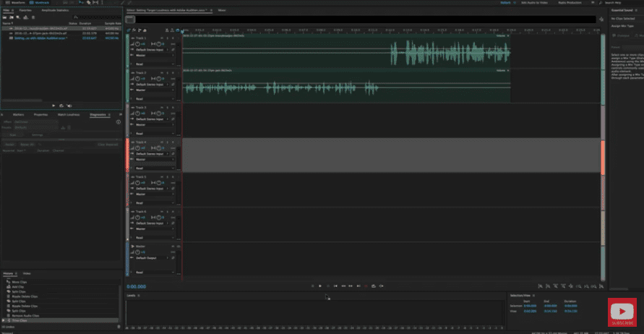Screen dimensions: 644x334
Task: Toggle the metronome icon above timeline
Action: click(x=167, y=30)
